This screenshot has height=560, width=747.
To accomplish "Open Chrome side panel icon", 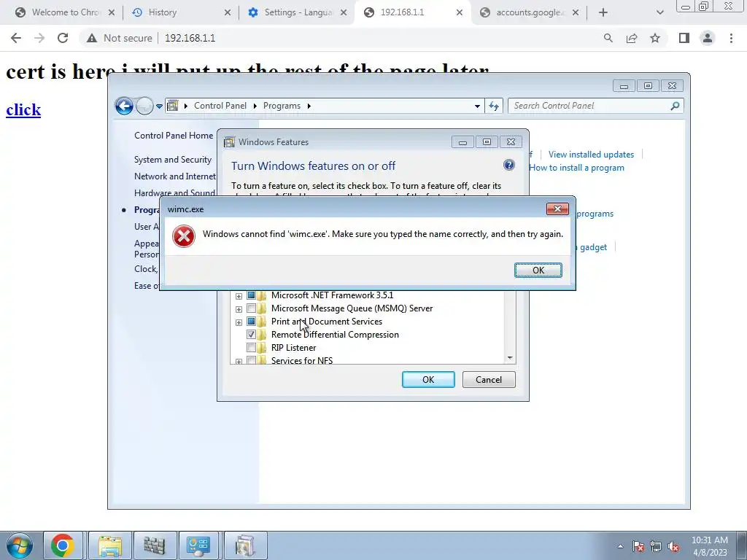I will point(684,38).
